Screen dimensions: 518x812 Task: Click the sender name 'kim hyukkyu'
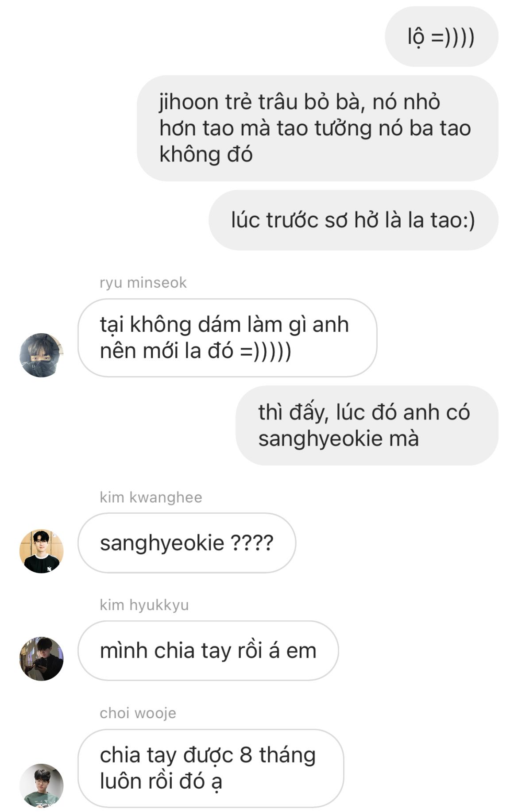pos(144,604)
